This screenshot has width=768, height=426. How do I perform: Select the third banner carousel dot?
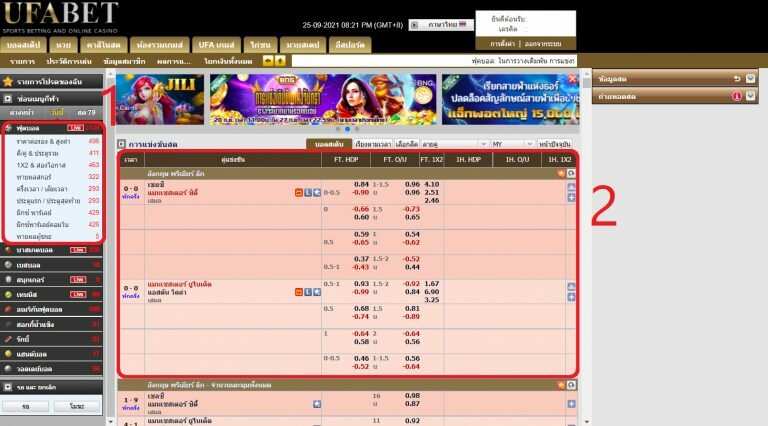pos(357,129)
